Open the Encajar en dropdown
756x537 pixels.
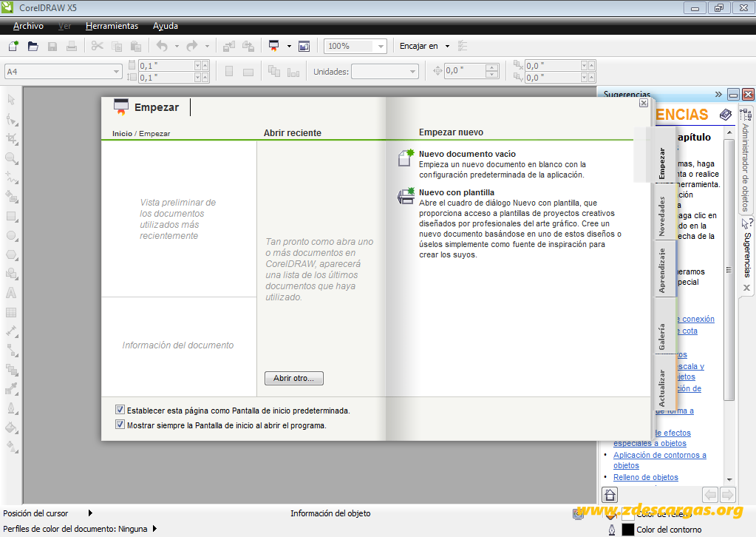click(447, 47)
